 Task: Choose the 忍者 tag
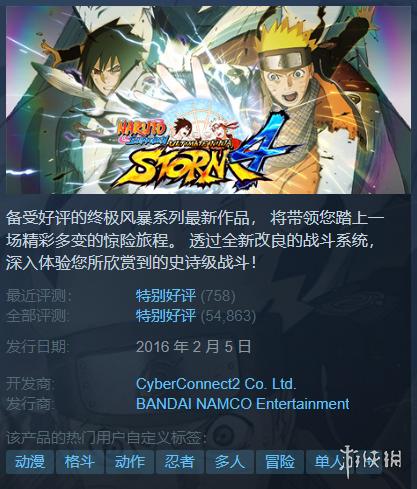pos(180,462)
